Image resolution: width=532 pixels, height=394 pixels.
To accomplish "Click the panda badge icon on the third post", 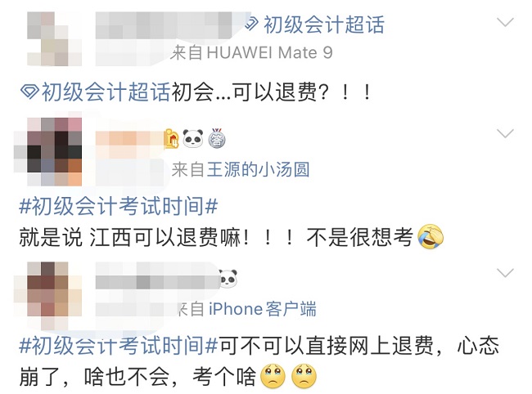I will pyautogui.click(x=228, y=279).
